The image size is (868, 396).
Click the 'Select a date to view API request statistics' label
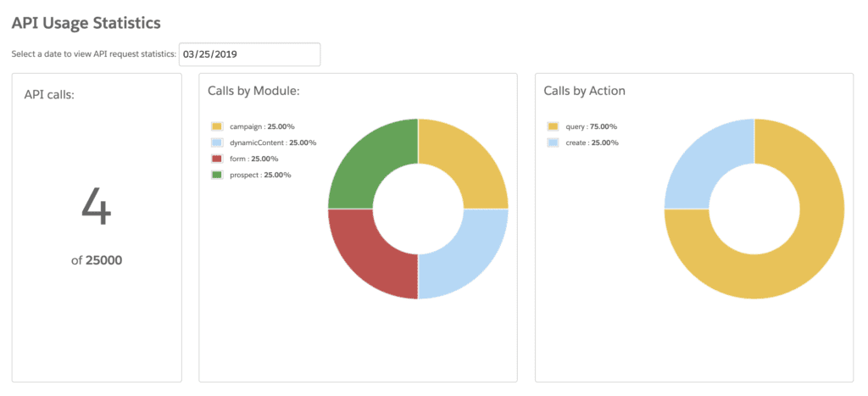click(x=93, y=54)
